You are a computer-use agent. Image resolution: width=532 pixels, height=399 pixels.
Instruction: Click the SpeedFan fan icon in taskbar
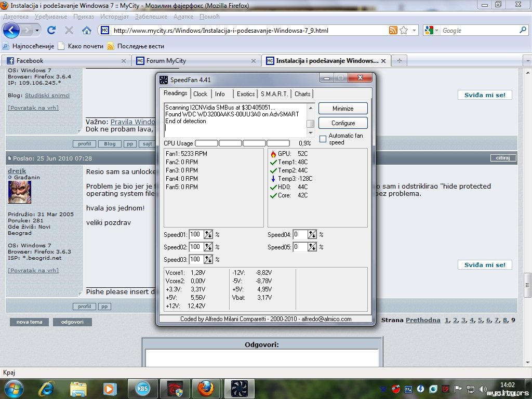(240, 388)
